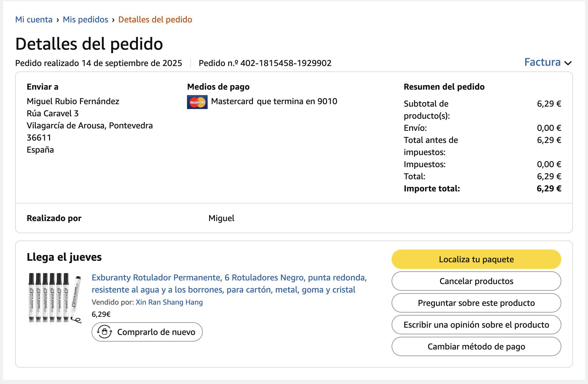Open the marker pens product thumbnail
Viewport: 588px width, 384px height.
point(55,298)
